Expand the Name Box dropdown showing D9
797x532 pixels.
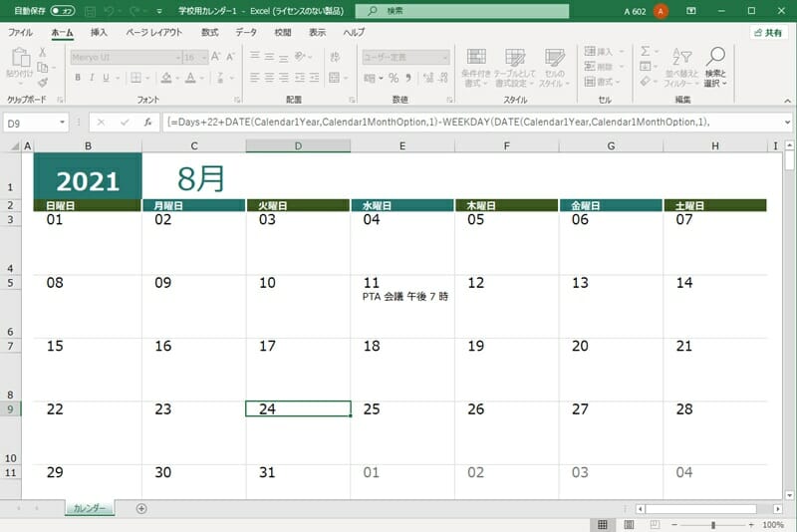point(63,123)
